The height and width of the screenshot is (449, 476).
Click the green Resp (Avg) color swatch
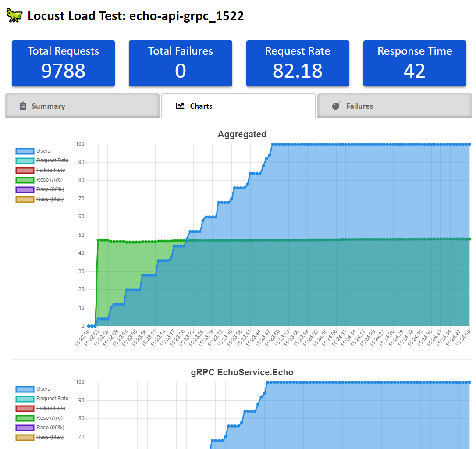24,180
